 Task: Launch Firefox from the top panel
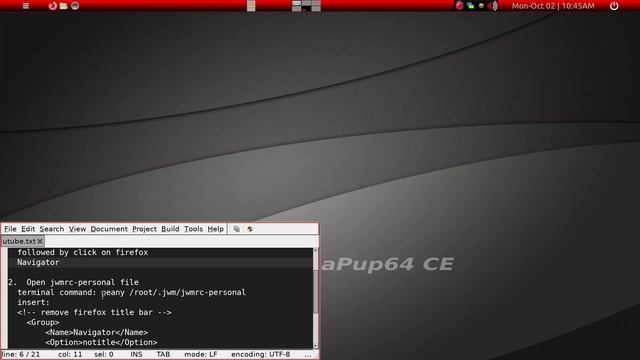point(52,6)
